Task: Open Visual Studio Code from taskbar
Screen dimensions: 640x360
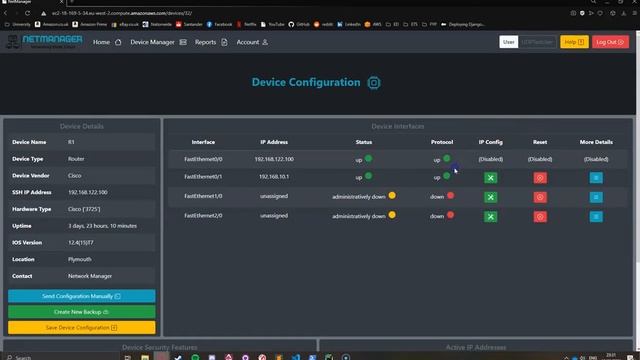Action: (296, 357)
